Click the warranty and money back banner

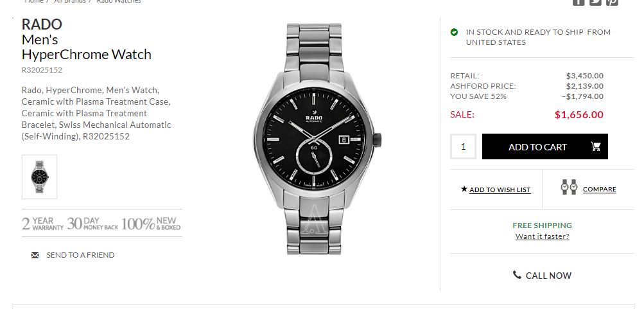(101, 223)
